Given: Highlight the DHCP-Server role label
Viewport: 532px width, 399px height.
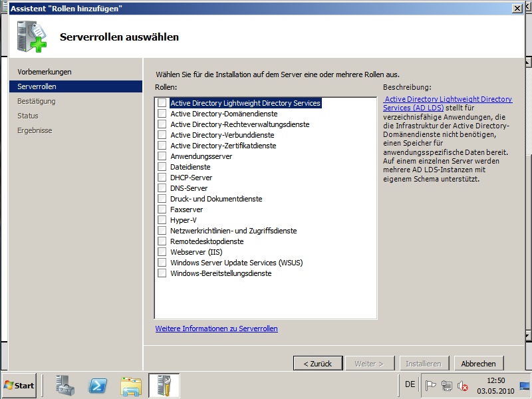Looking at the screenshot, I should pyautogui.click(x=191, y=178).
